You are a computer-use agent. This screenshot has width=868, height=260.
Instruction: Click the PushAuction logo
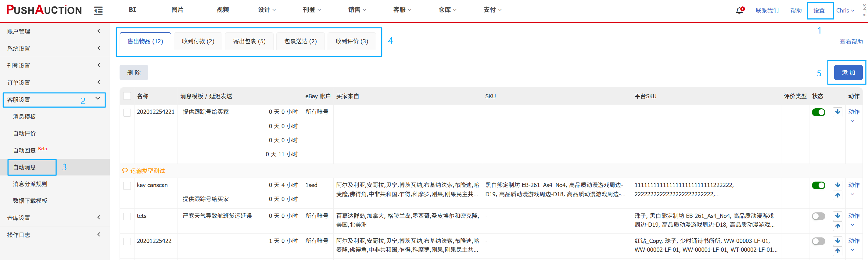tap(44, 10)
